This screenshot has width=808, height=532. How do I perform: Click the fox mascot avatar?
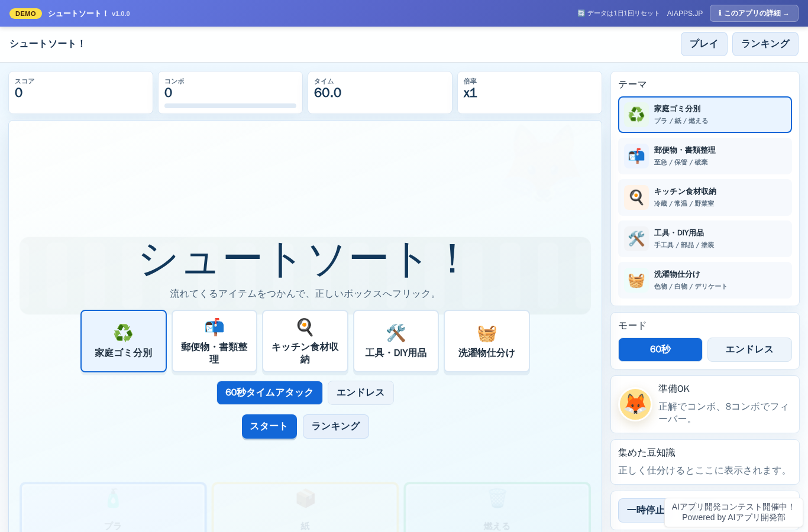coord(635,404)
